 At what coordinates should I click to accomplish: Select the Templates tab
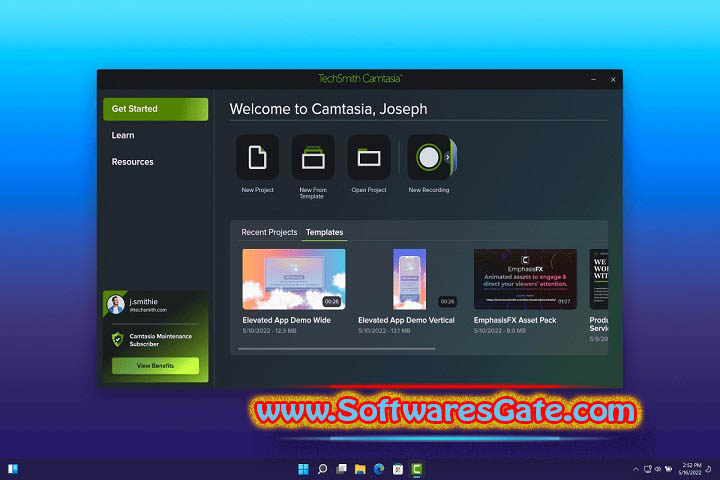(x=324, y=232)
